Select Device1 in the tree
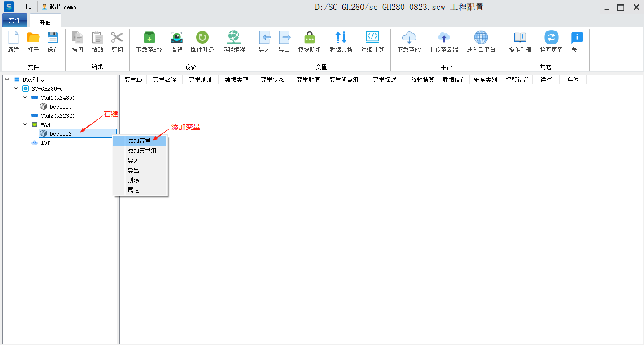Image resolution: width=644 pixels, height=345 pixels. pyautogui.click(x=60, y=107)
